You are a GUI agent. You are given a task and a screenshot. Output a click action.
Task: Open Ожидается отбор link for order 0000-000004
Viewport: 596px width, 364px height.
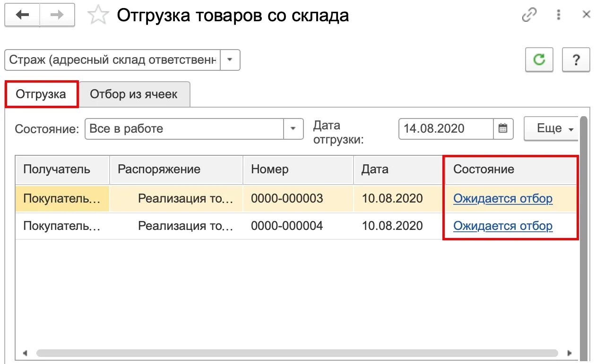pyautogui.click(x=502, y=226)
